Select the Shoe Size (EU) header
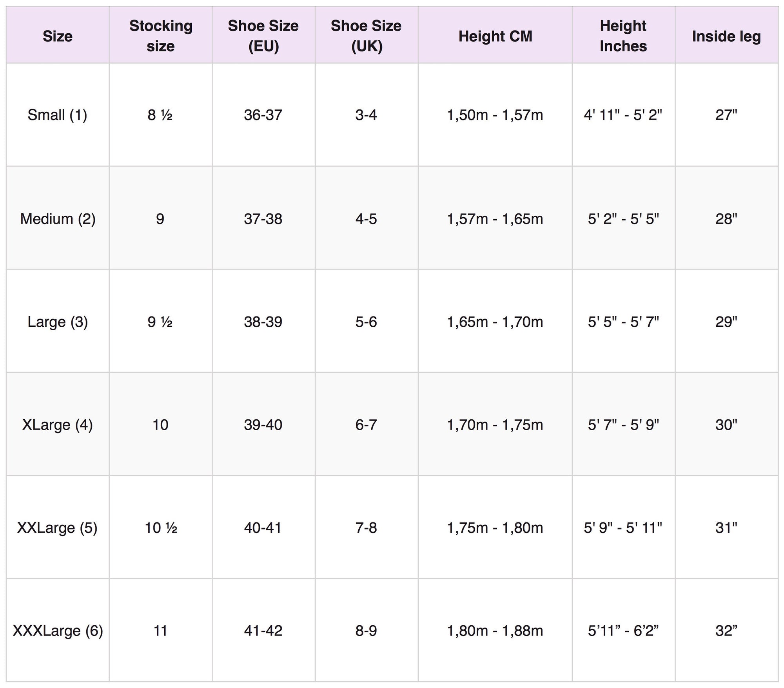 pyautogui.click(x=263, y=36)
